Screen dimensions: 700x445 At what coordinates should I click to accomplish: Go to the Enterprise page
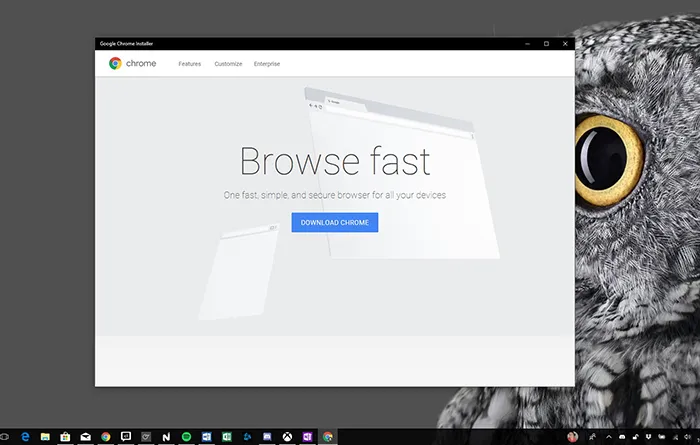coord(267,64)
